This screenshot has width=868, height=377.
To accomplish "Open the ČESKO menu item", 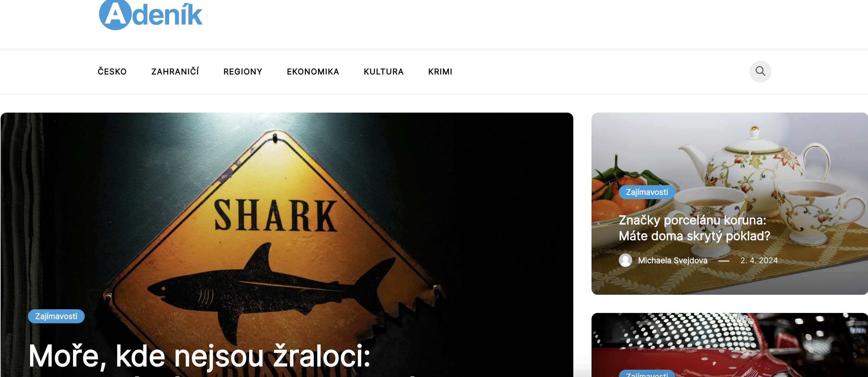I will pos(112,72).
